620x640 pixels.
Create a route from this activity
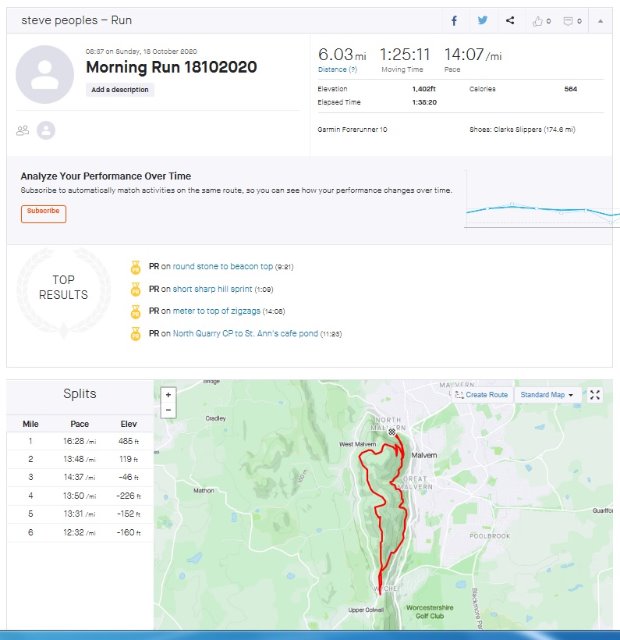482,395
